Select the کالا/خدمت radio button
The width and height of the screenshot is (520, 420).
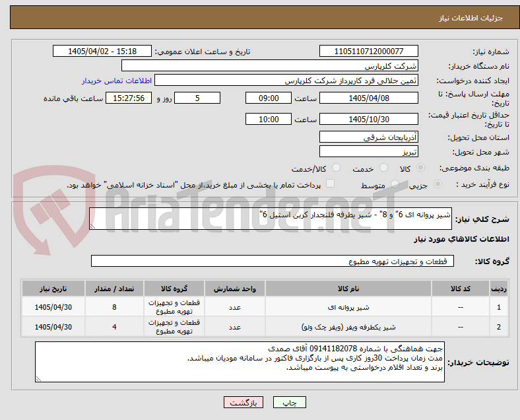pos(336,168)
